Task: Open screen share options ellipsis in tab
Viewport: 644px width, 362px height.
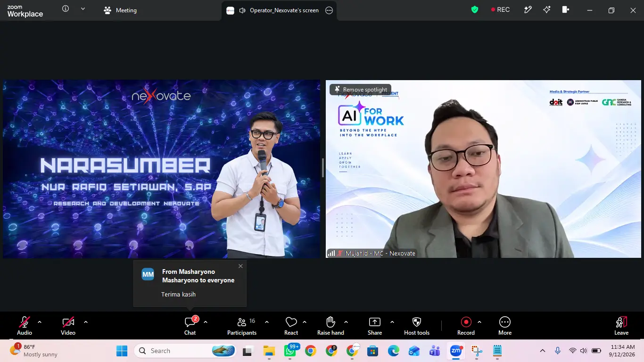Action: coord(329,10)
